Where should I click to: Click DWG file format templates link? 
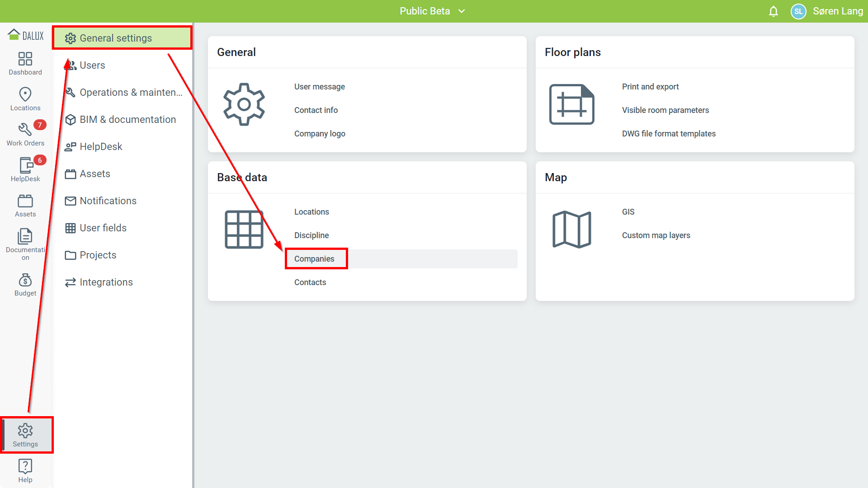pos(669,134)
